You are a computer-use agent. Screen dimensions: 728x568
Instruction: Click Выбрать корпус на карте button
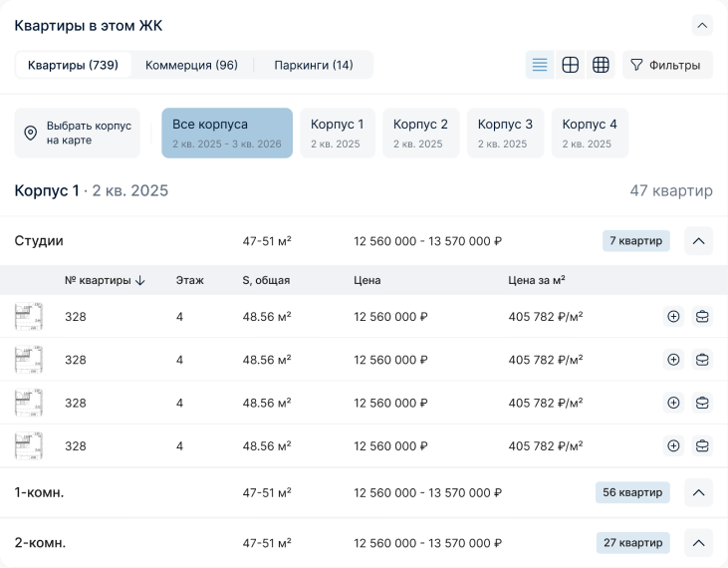(x=77, y=134)
